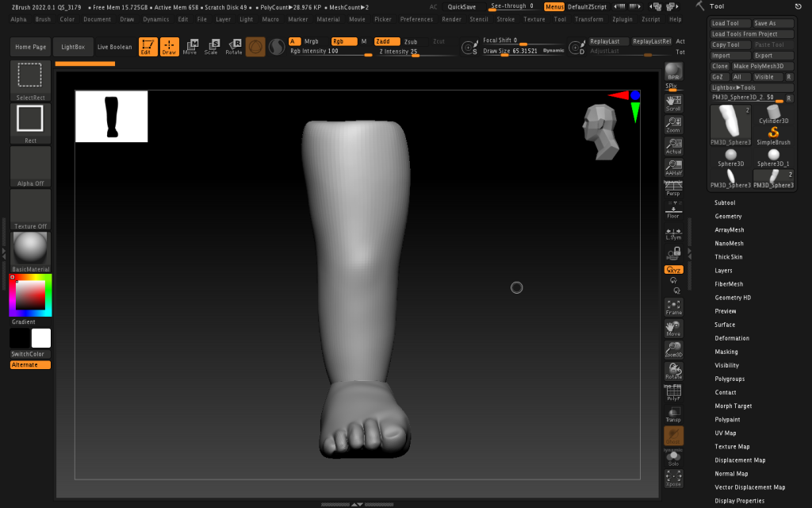Open the Preferences menu
The height and width of the screenshot is (508, 812).
point(416,19)
